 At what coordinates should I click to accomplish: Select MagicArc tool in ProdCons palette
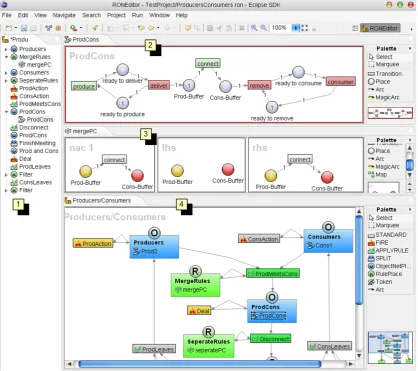pyautogui.click(x=383, y=97)
